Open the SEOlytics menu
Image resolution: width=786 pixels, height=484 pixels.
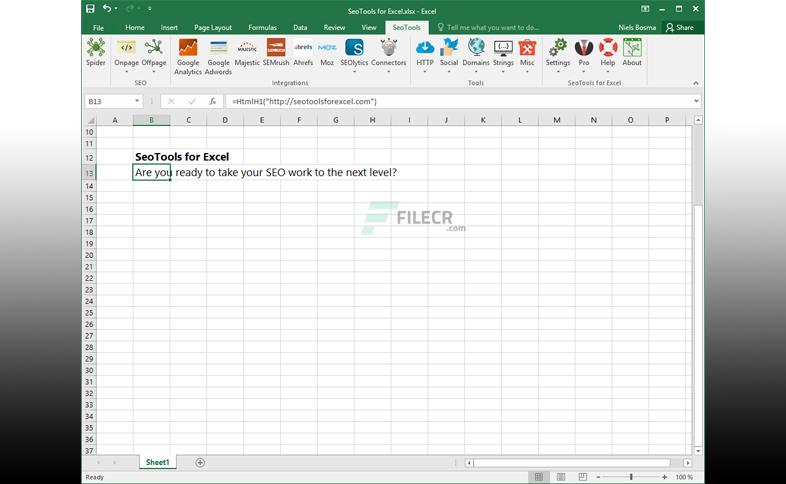point(354,56)
